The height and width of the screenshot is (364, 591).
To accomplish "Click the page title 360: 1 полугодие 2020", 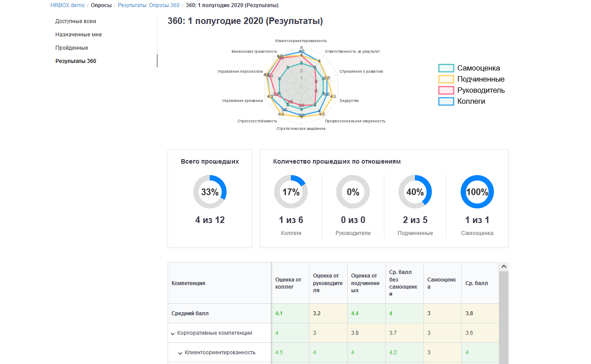I will pyautogui.click(x=245, y=21).
